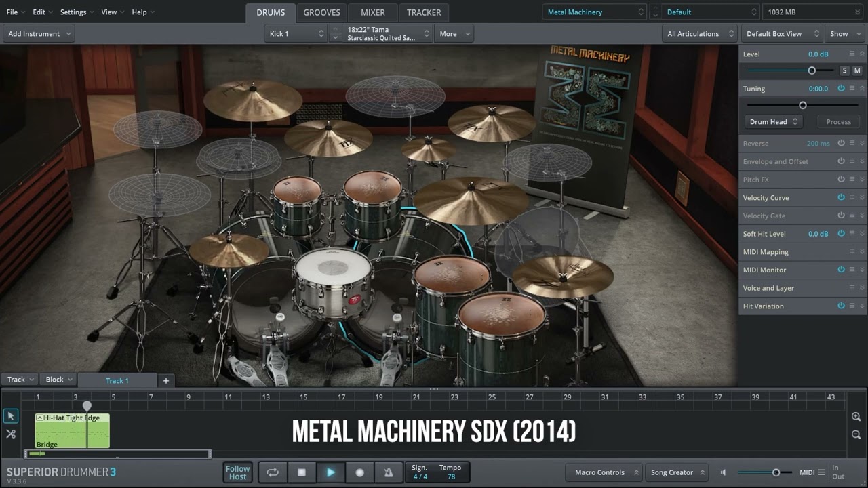Open the File menu
Screen dimensions: 868x488
tap(16, 12)
